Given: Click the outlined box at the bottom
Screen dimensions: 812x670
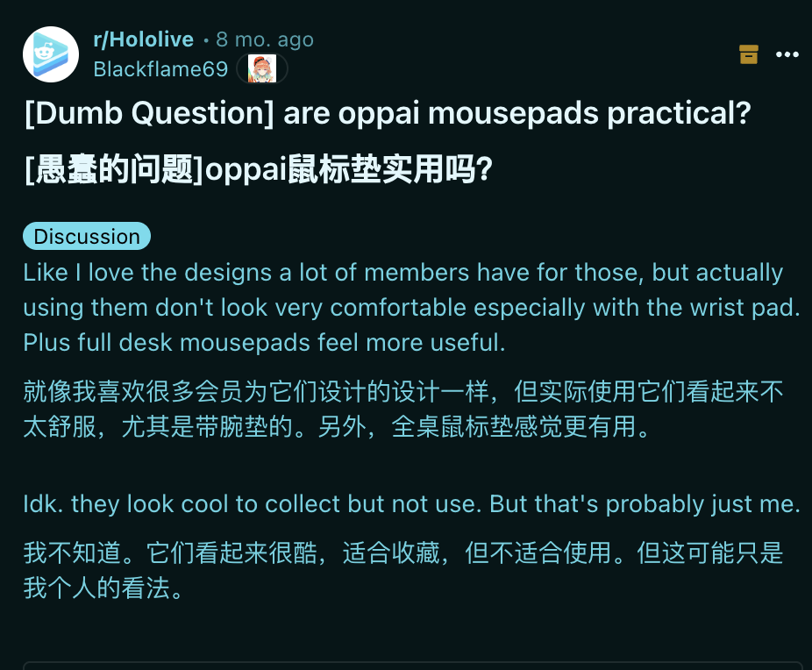Looking at the screenshot, I should 413,666.
